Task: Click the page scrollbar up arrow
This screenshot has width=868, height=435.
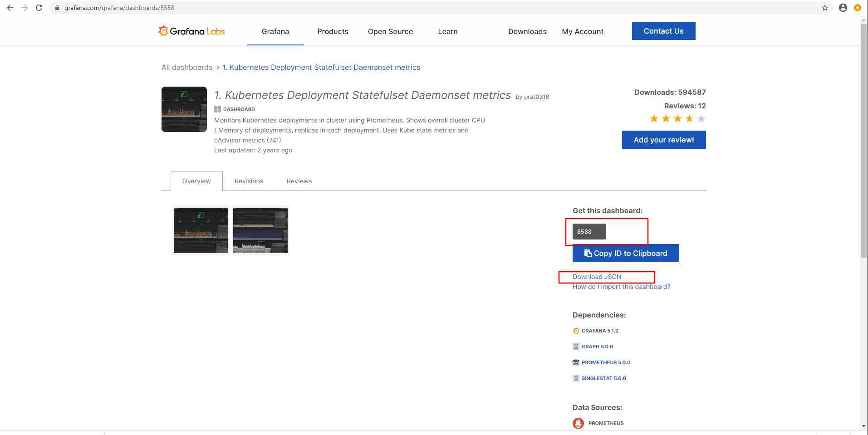Action: [x=863, y=20]
